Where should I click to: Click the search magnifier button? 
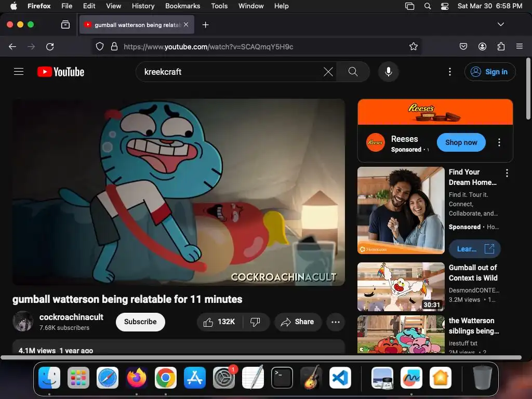click(x=353, y=72)
